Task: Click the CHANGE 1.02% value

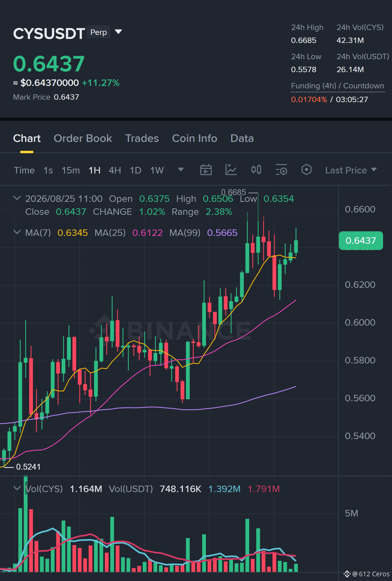Action: click(x=152, y=212)
